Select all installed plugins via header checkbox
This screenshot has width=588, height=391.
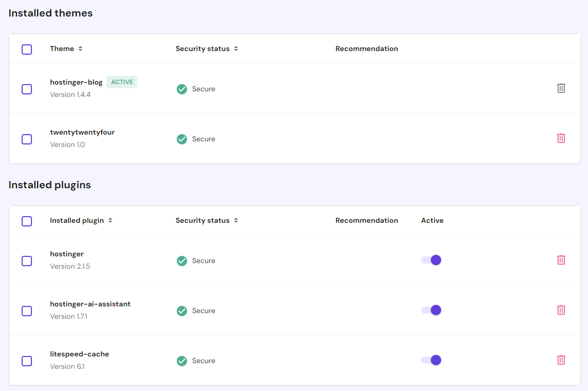tap(26, 221)
